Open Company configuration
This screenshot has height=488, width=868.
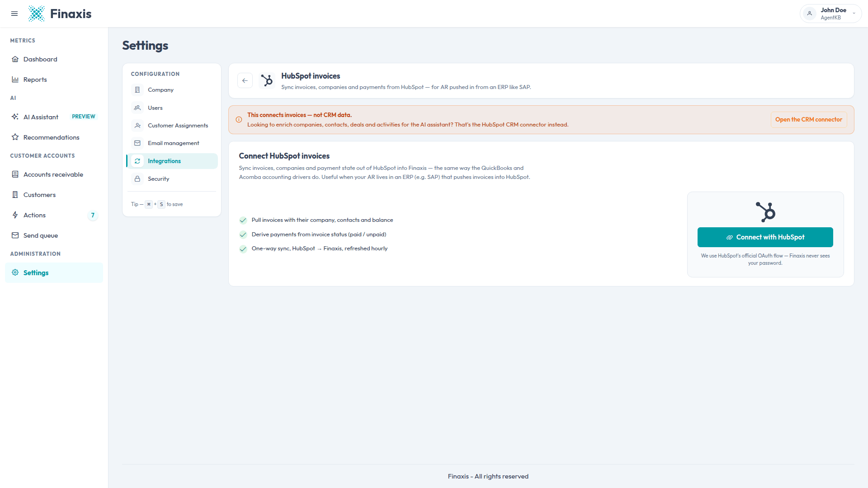172,90
